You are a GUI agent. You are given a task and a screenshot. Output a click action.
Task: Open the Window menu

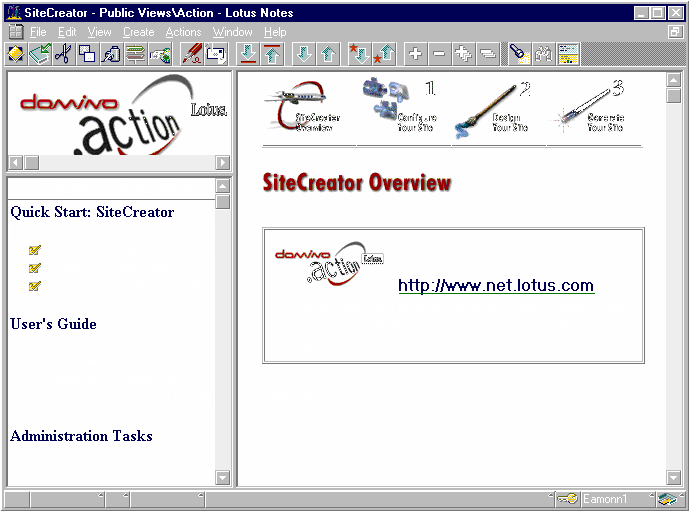233,32
